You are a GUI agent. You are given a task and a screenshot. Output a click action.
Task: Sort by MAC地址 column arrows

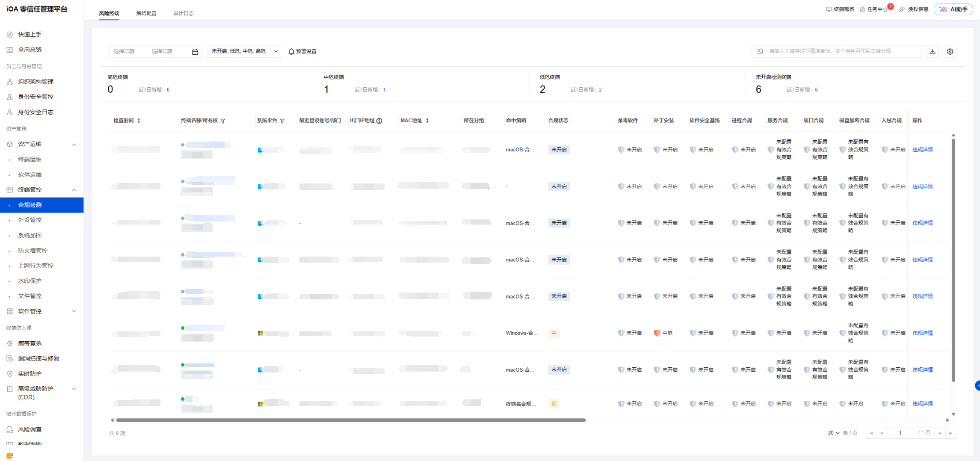coord(427,121)
